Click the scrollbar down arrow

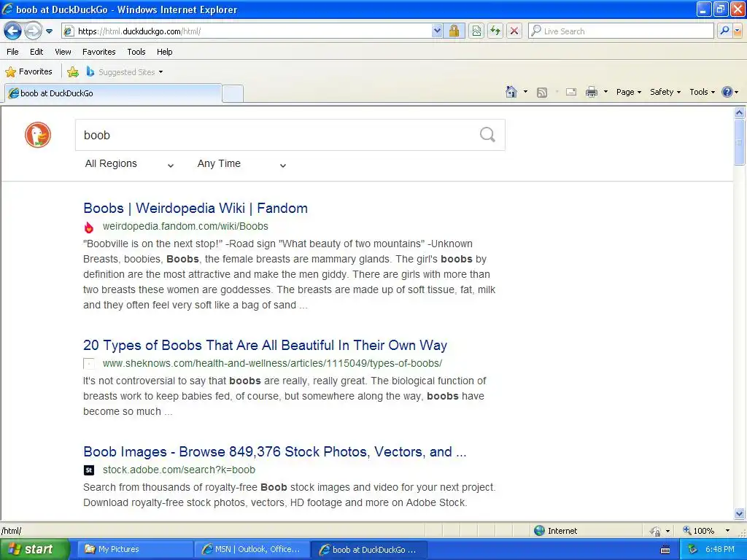pos(740,513)
